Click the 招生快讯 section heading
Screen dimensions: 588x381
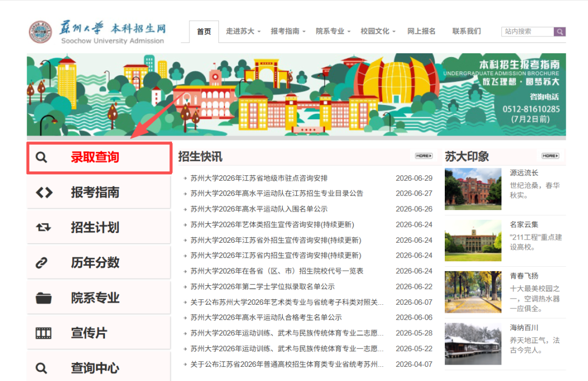(x=200, y=156)
